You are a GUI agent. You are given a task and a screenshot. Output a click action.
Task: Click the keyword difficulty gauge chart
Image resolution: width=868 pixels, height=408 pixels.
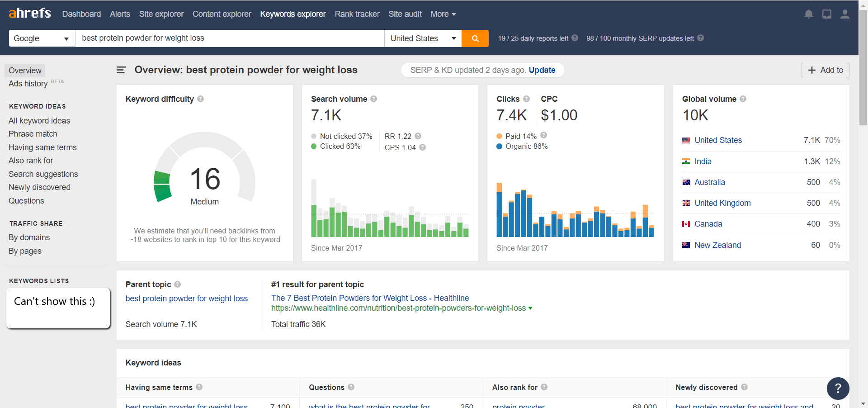coord(205,167)
